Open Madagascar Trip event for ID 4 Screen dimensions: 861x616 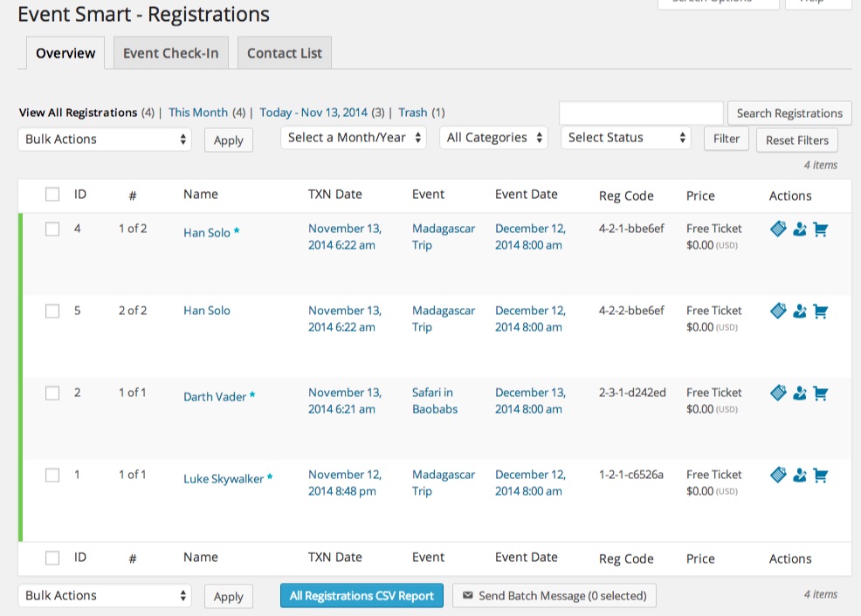[x=444, y=237]
